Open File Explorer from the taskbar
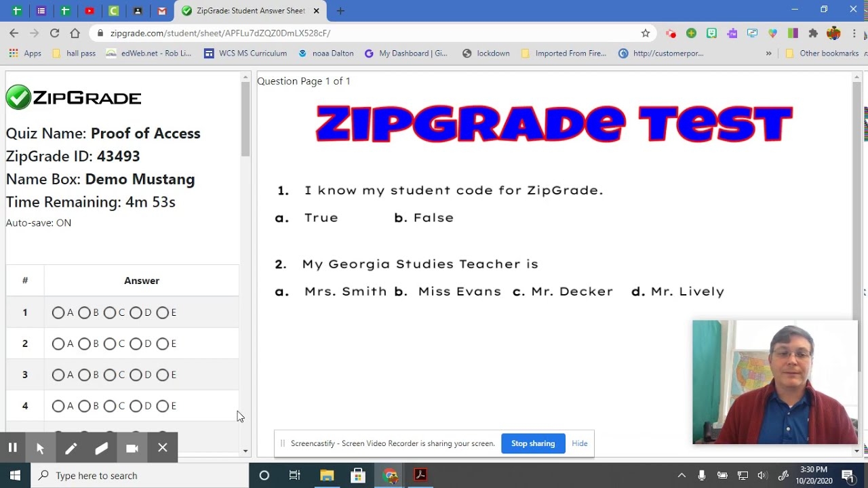 point(327,475)
